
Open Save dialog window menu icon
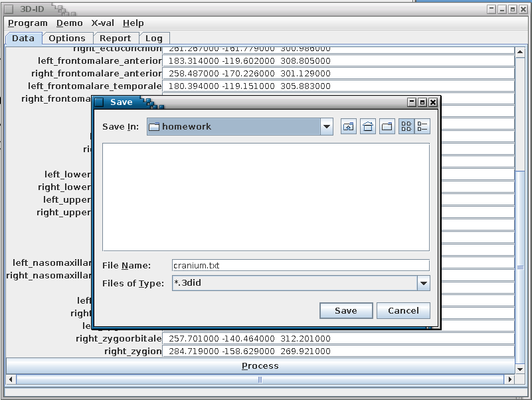99,102
